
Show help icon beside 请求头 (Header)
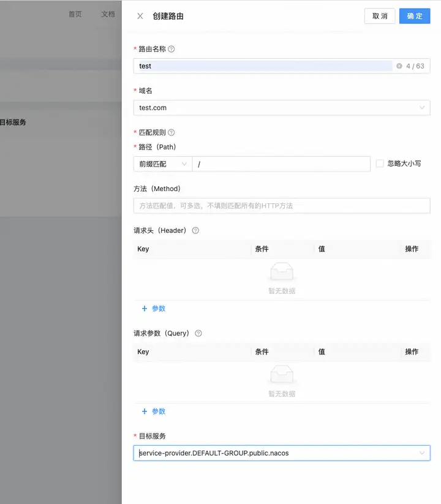tap(195, 230)
